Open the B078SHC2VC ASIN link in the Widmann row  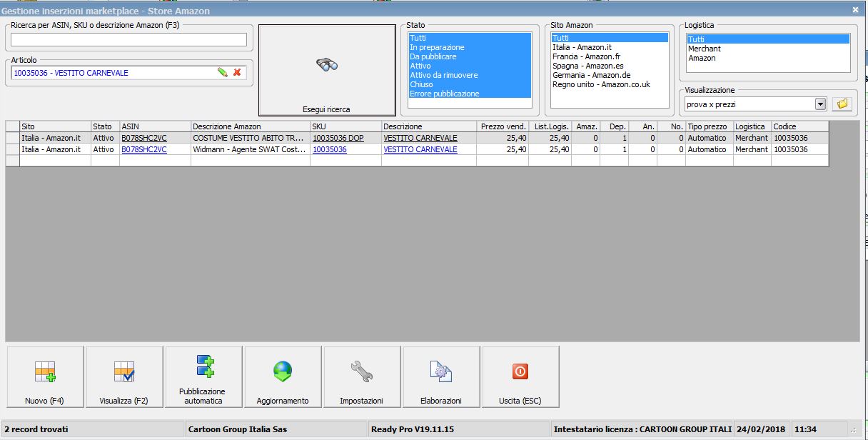tap(144, 149)
